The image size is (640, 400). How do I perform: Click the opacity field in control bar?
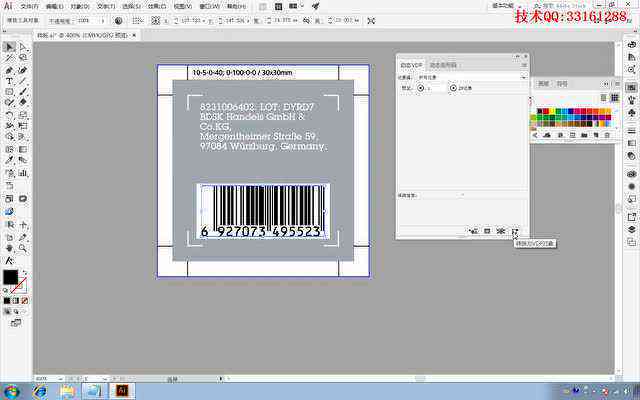[x=87, y=20]
